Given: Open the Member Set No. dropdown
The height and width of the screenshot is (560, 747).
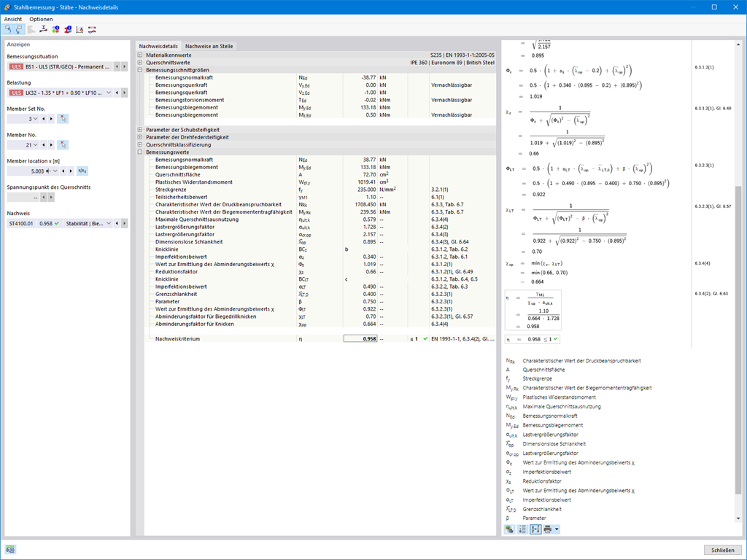Looking at the screenshot, I should point(36,119).
